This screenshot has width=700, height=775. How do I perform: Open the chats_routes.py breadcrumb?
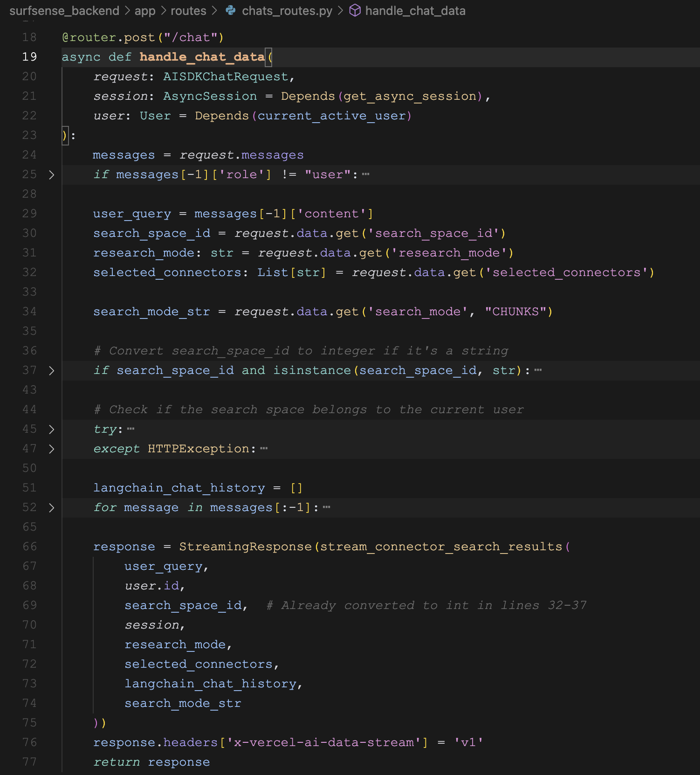click(287, 11)
